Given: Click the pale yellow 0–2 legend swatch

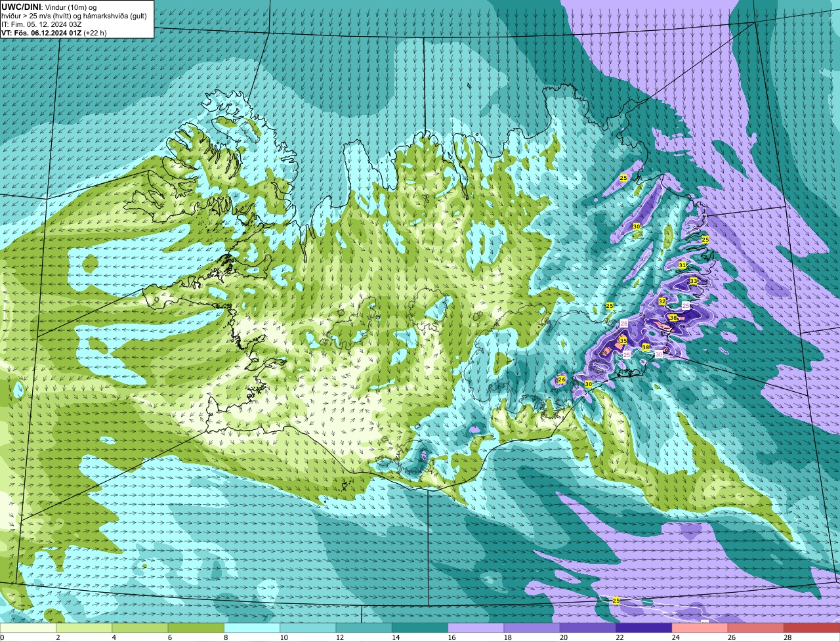Looking at the screenshot, I should point(28,628).
